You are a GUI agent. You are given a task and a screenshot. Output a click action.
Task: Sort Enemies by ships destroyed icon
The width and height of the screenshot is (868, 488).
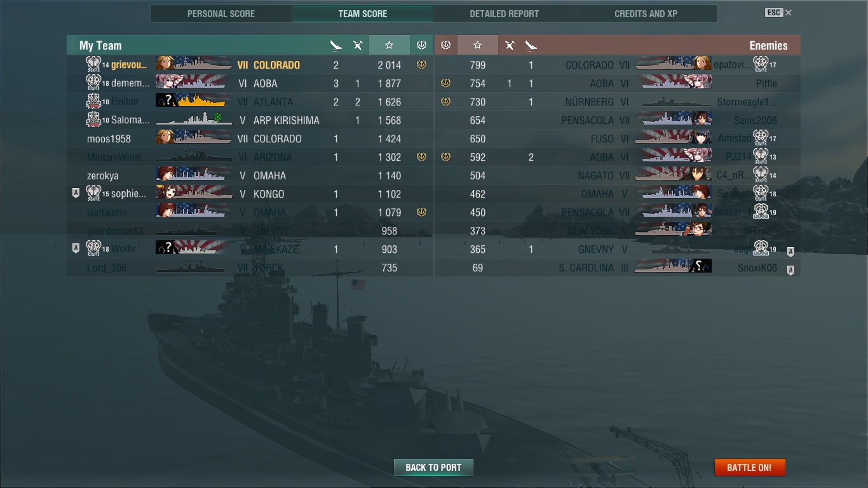pos(531,45)
